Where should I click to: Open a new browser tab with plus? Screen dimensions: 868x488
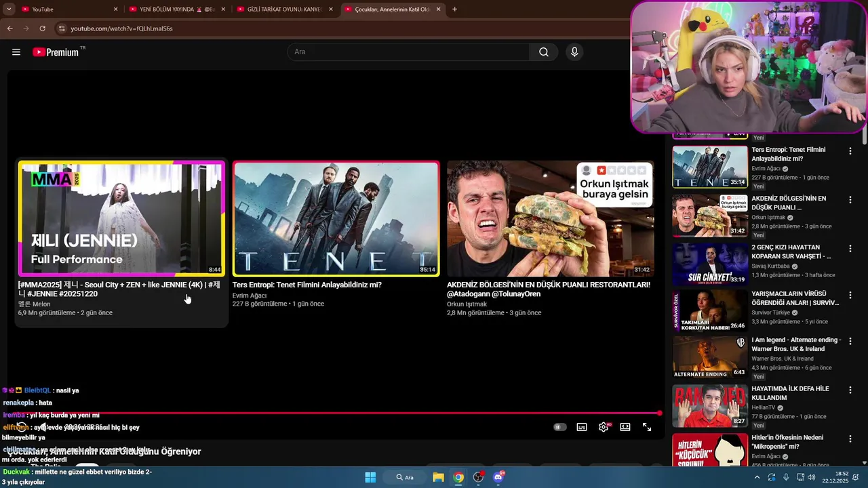454,9
